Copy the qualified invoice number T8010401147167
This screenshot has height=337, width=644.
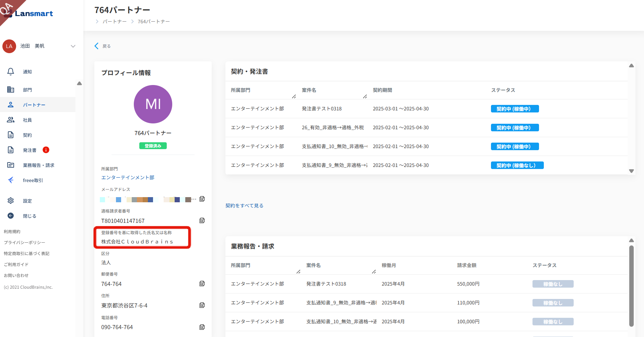coord(202,220)
